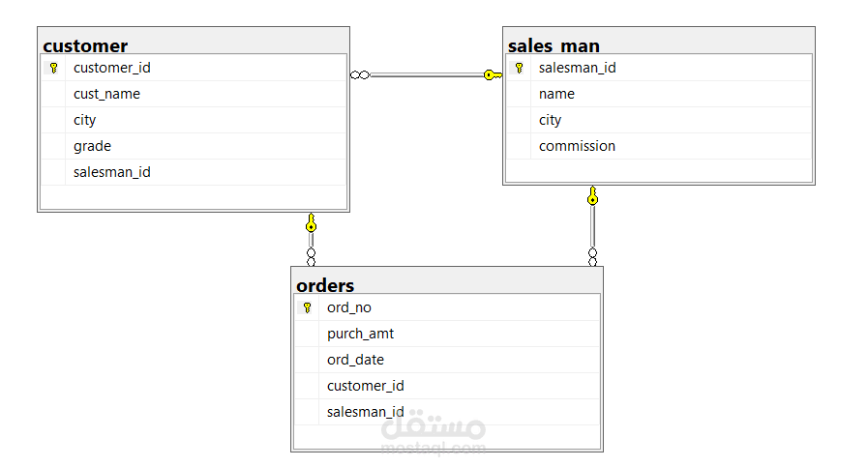Select the customer table title bar
Viewport: 868px width, 467px height.
193,45
